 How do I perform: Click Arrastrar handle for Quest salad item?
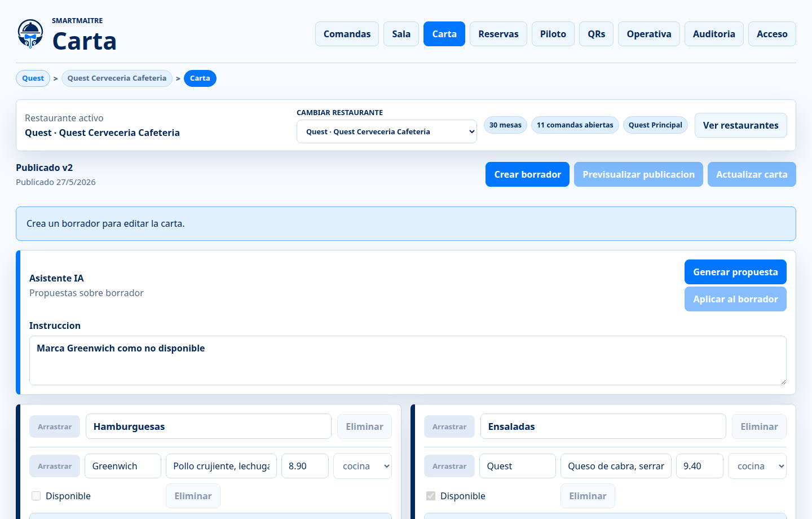click(449, 466)
